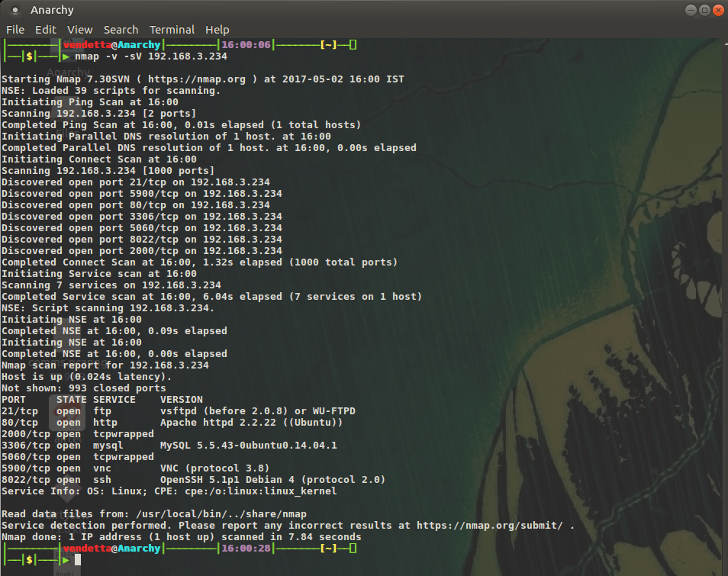Click the line 'Scanning 7 services on 192.168.3.234'
728x576 pixels.
click(111, 285)
